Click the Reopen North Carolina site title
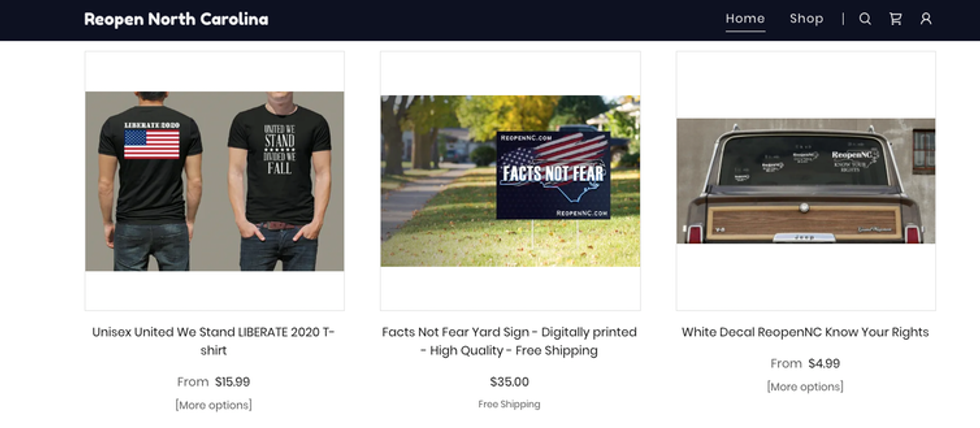Image resolution: width=980 pixels, height=428 pixels. 176,19
